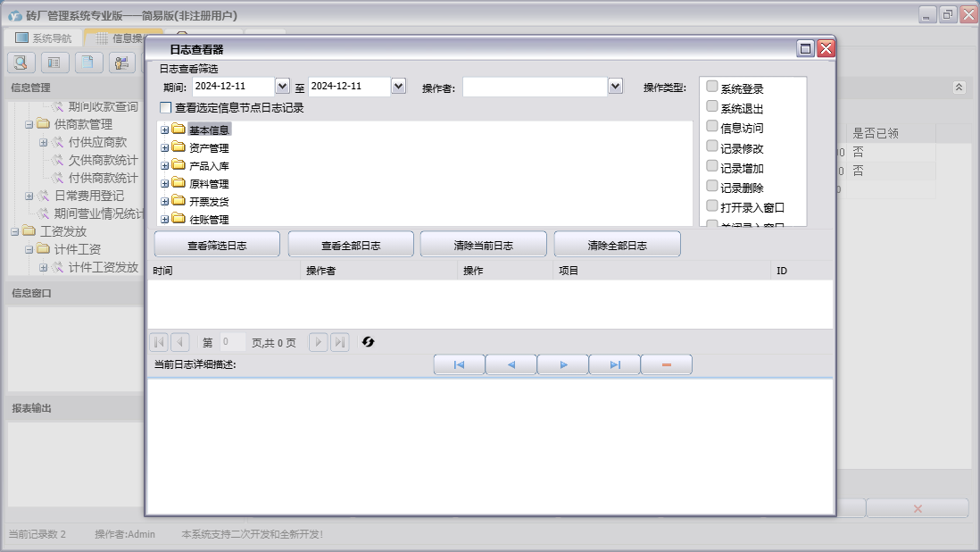Refresh the log list
The height and width of the screenshot is (552, 980).
368,342
